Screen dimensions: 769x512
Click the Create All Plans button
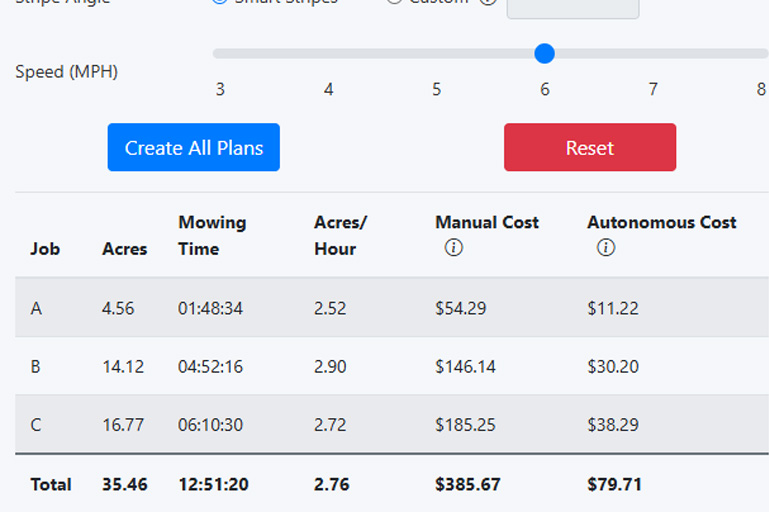point(194,147)
